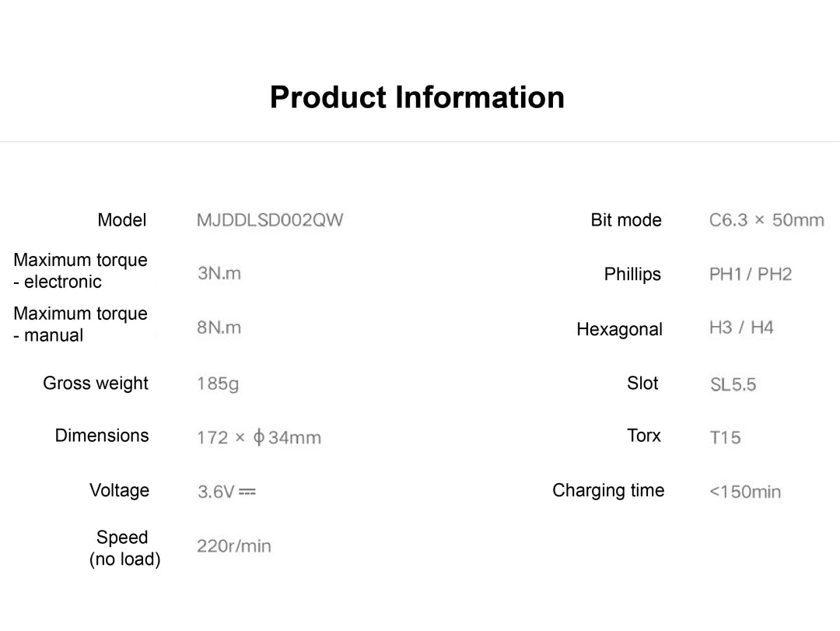The height and width of the screenshot is (631, 840).
Task: Click the H3 / H4 hexagonal value
Action: 741,328
